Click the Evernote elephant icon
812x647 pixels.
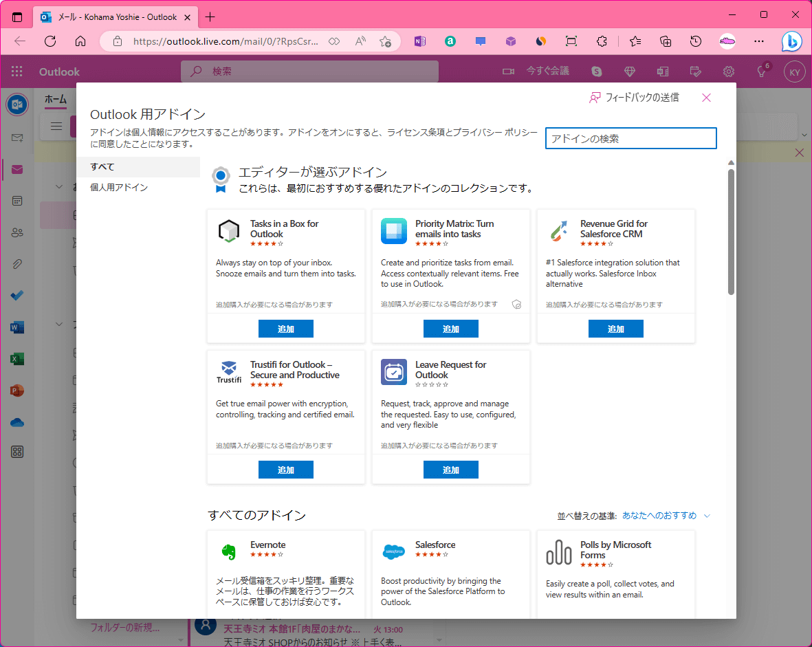(x=228, y=551)
